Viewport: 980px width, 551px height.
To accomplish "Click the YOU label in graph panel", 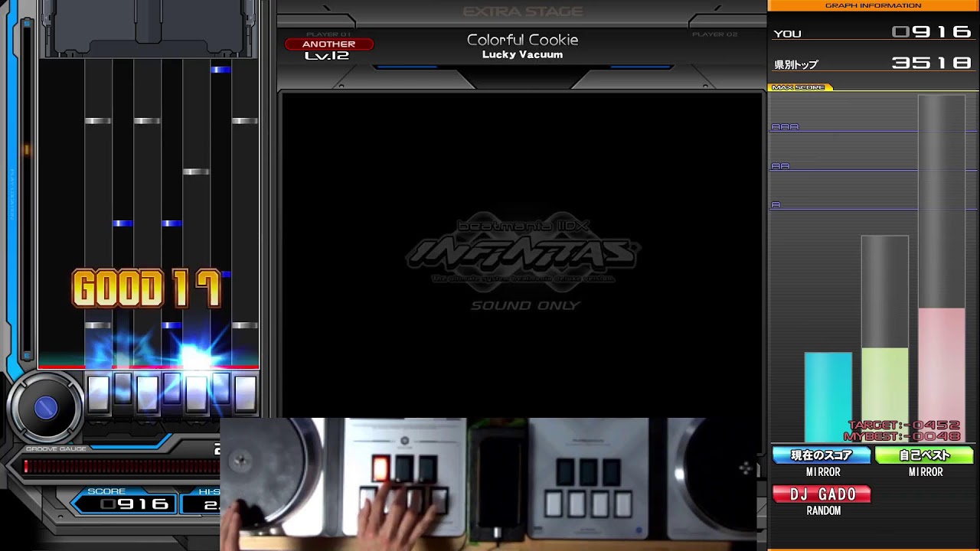I will coord(787,34).
